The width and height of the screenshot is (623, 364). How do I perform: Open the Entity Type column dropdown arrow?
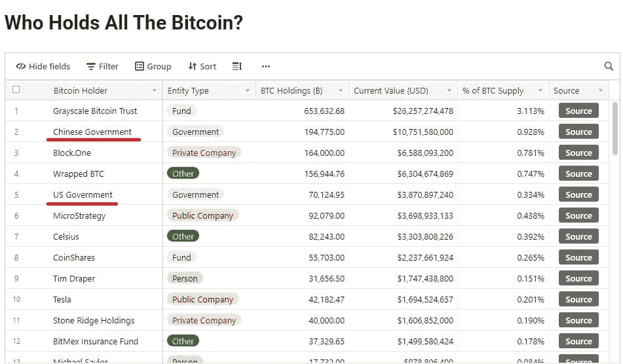(x=247, y=90)
